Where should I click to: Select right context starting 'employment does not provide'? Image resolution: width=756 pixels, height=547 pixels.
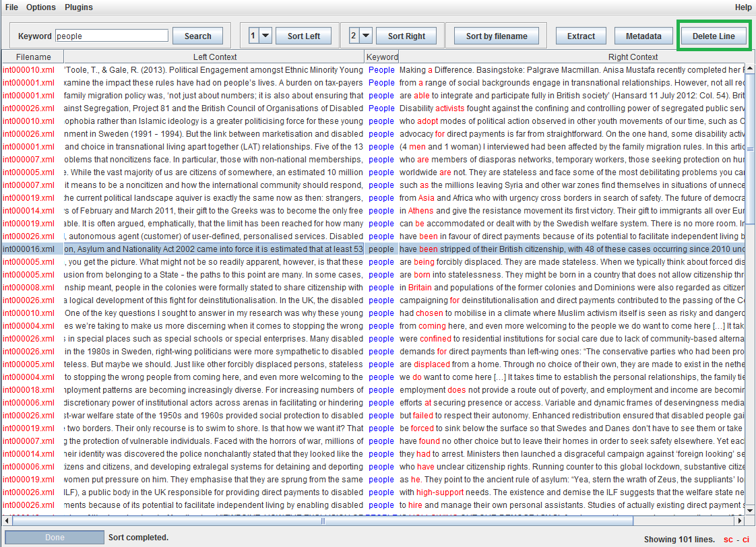[x=572, y=390]
